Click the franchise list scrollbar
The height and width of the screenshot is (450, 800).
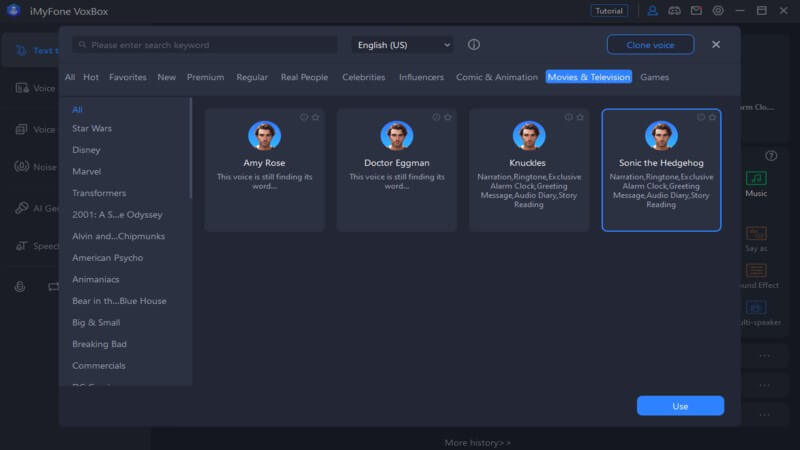pos(191,148)
